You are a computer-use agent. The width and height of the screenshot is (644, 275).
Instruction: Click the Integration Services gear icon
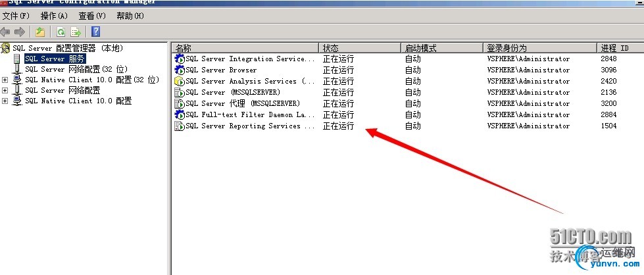(180, 59)
